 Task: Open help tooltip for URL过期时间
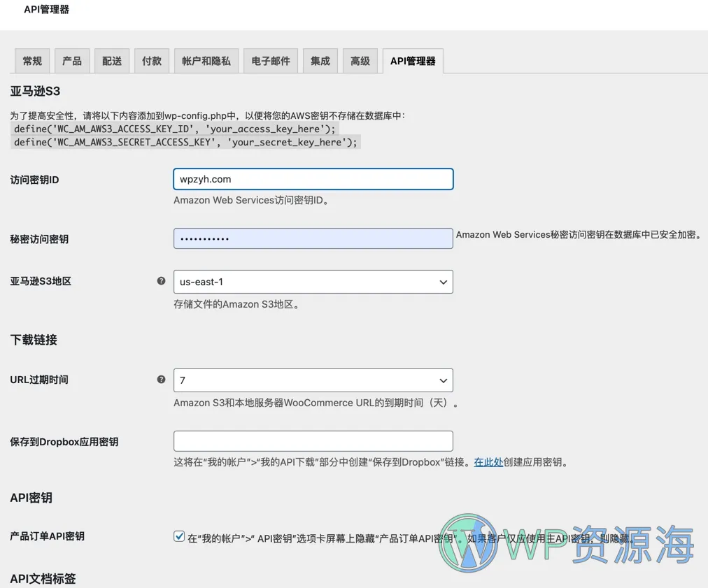point(161,380)
